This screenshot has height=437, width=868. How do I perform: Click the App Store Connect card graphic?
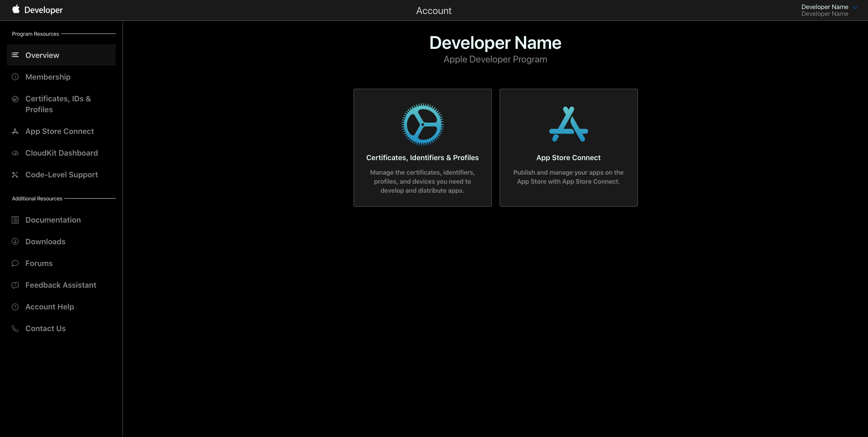click(x=568, y=123)
